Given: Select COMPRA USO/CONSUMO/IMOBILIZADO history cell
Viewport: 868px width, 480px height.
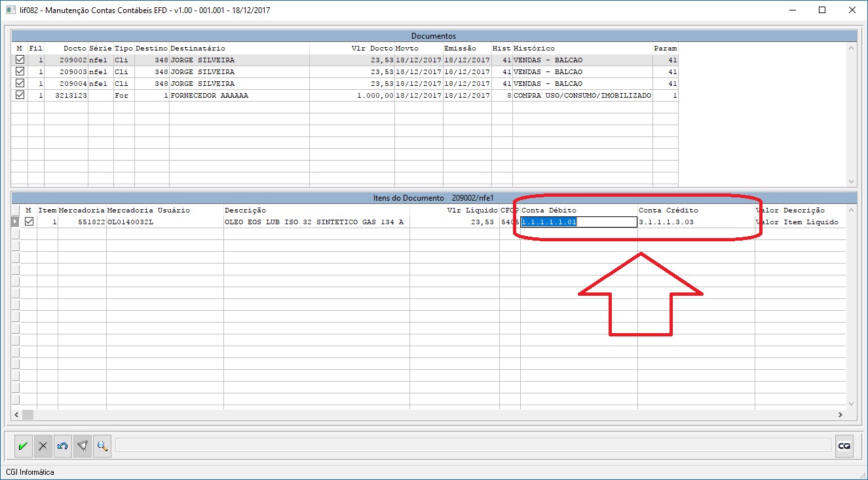Looking at the screenshot, I should [x=582, y=96].
